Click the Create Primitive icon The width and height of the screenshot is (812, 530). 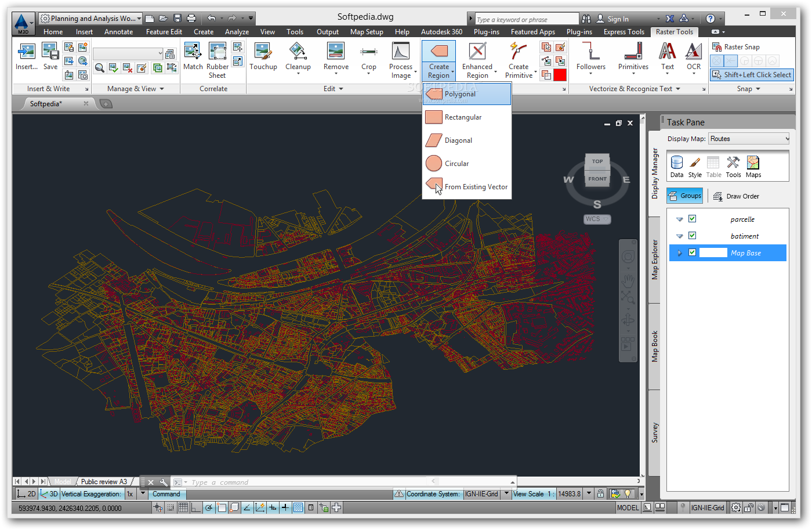(x=519, y=52)
